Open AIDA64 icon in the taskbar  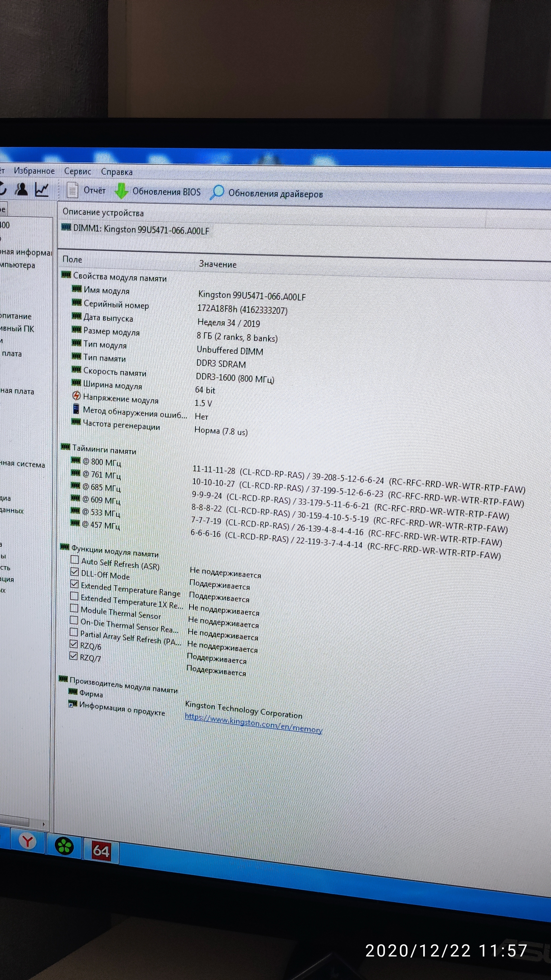(101, 850)
